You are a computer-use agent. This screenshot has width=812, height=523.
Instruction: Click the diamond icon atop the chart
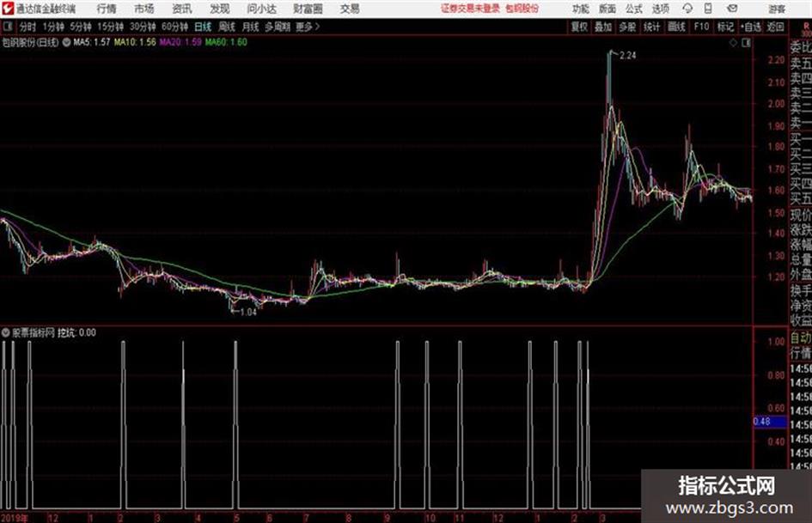tap(733, 43)
